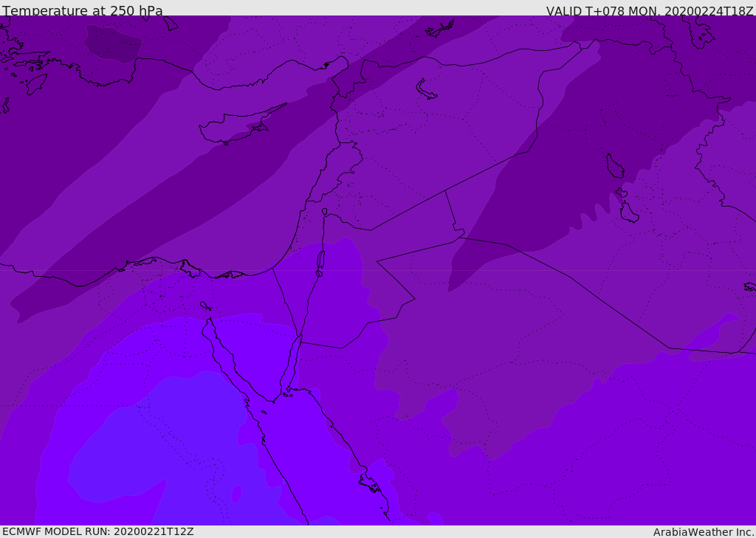The height and width of the screenshot is (538, 756).
Task: Click the 'VALID T+078 MON. 20200224T18Z' label
Action: pyautogui.click(x=650, y=11)
